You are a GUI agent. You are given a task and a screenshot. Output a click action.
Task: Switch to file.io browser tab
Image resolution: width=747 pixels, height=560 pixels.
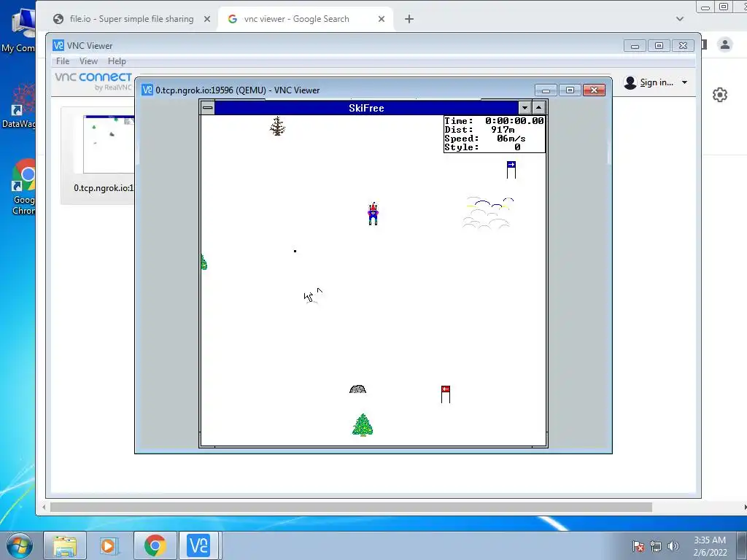click(x=124, y=19)
